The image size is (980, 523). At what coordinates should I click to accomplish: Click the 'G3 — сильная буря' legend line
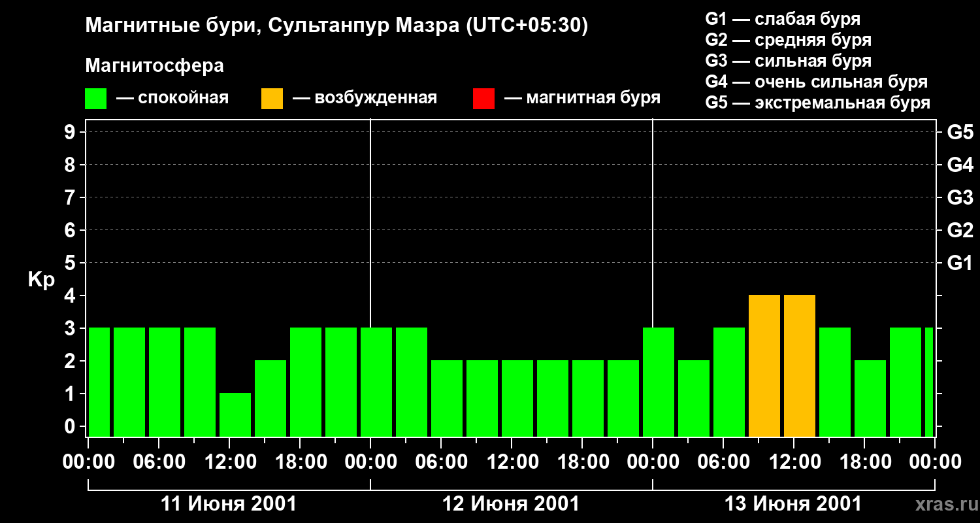pyautogui.click(x=789, y=61)
